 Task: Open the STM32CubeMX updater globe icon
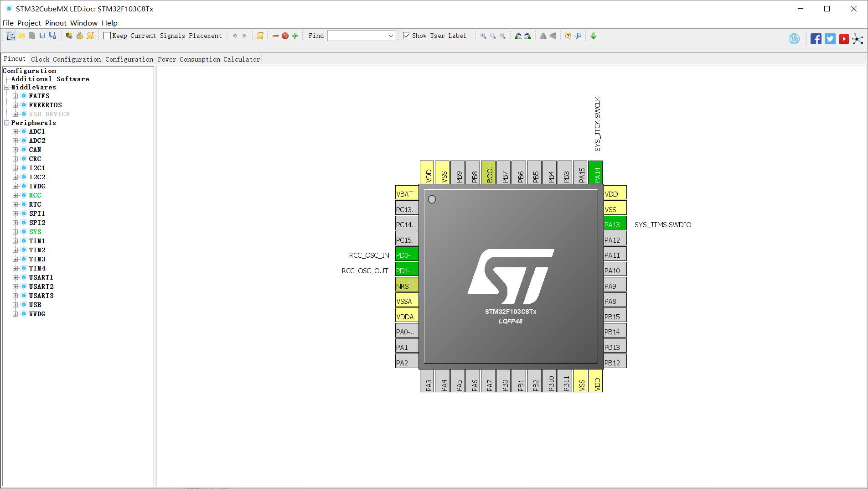(794, 39)
